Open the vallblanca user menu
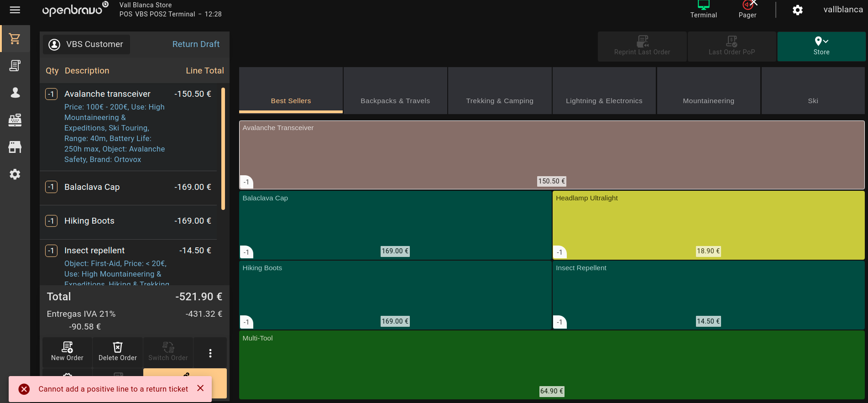The image size is (868, 403). [x=842, y=10]
